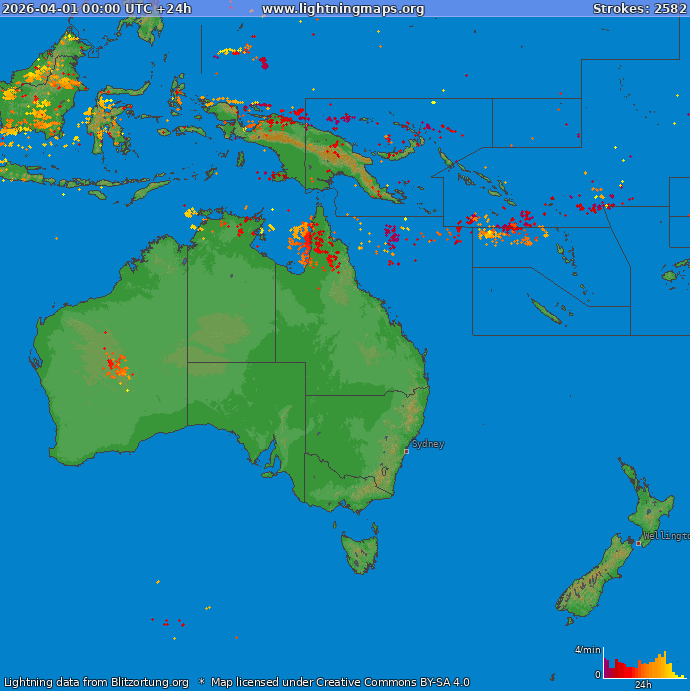This screenshot has width=690, height=691.
Task: Open the www.lightningmaps.org link in header
Action: pos(343,9)
